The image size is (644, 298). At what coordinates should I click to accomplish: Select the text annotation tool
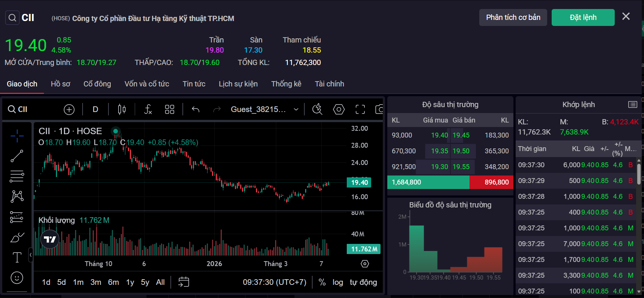(x=17, y=257)
